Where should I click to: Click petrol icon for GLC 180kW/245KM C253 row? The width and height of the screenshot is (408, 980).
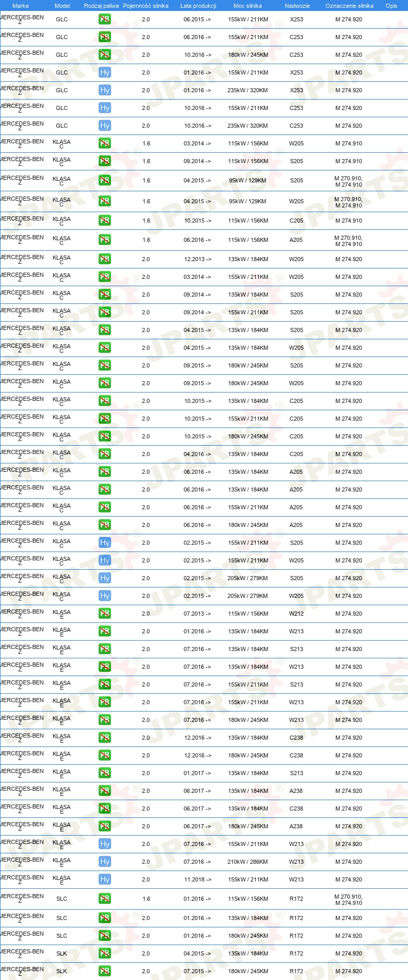(104, 55)
